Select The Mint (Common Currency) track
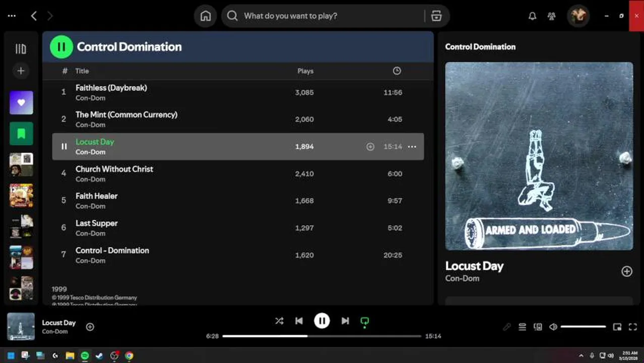This screenshot has width=644, height=363. 126,115
